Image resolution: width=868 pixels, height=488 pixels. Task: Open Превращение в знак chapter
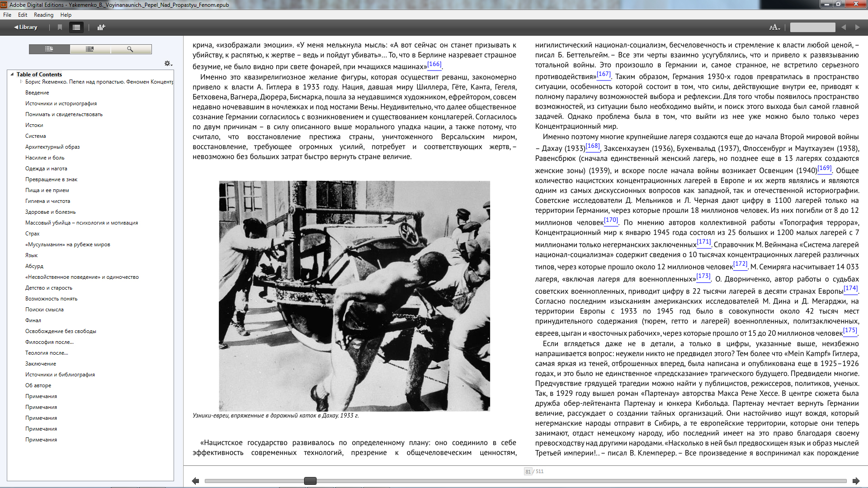52,179
